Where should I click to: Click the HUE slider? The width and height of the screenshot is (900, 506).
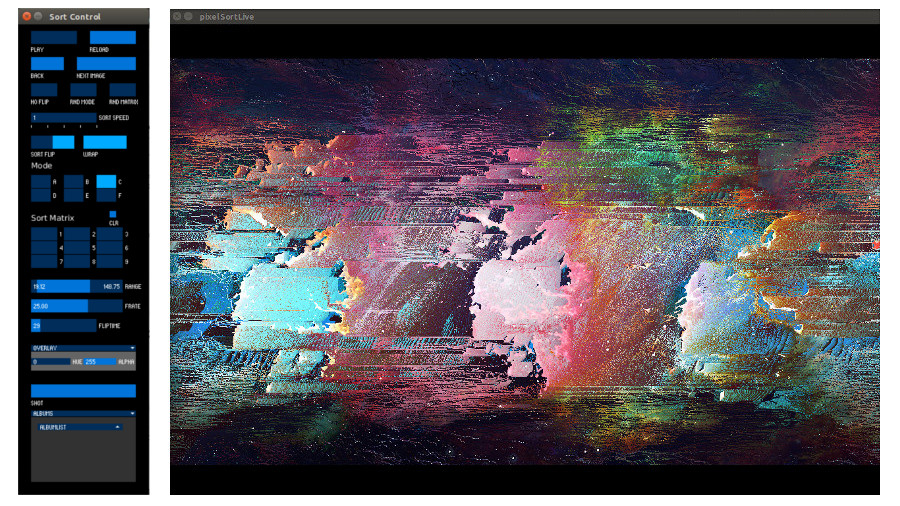point(51,362)
